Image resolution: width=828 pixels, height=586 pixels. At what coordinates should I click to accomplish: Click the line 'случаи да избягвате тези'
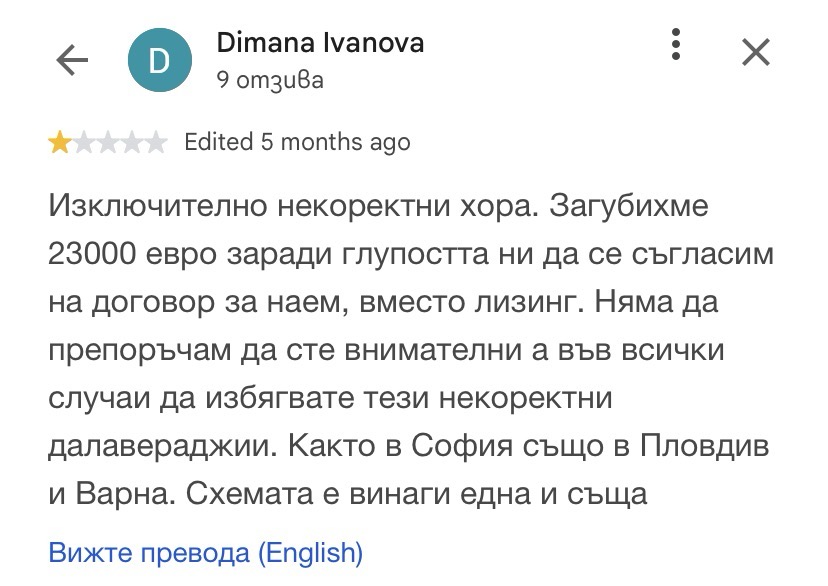click(331, 399)
